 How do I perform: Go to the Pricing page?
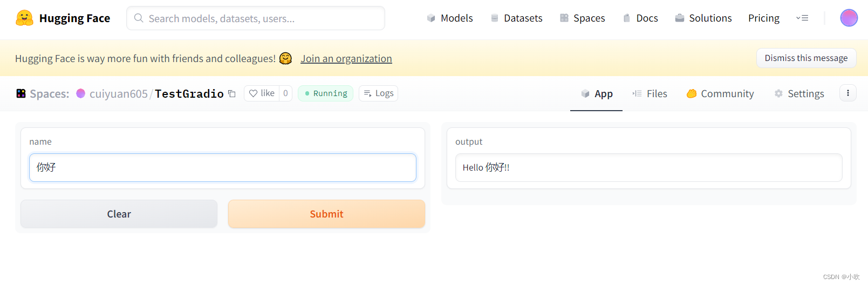pos(763,18)
